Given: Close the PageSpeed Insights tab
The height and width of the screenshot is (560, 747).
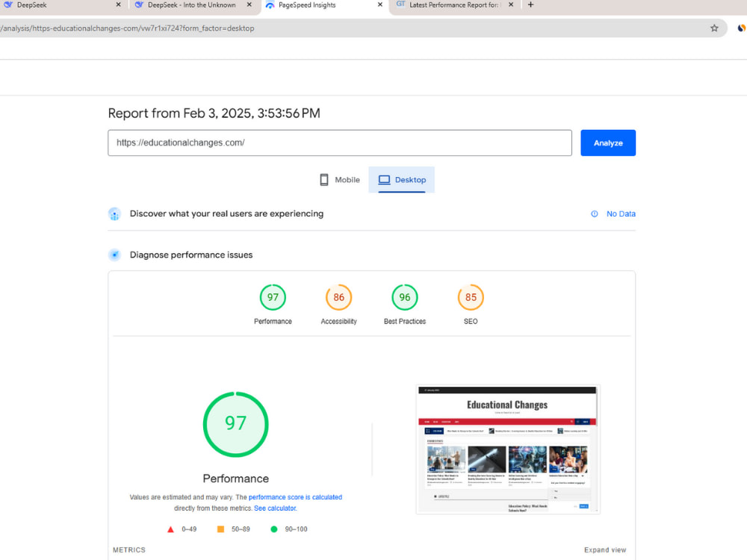Looking at the screenshot, I should click(x=379, y=4).
